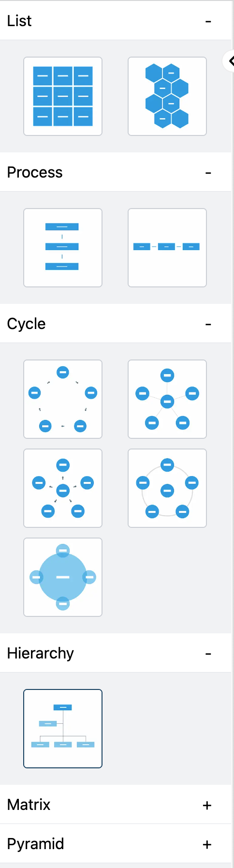Collapse the List section minus icon
The width and height of the screenshot is (234, 868).
pos(208,22)
